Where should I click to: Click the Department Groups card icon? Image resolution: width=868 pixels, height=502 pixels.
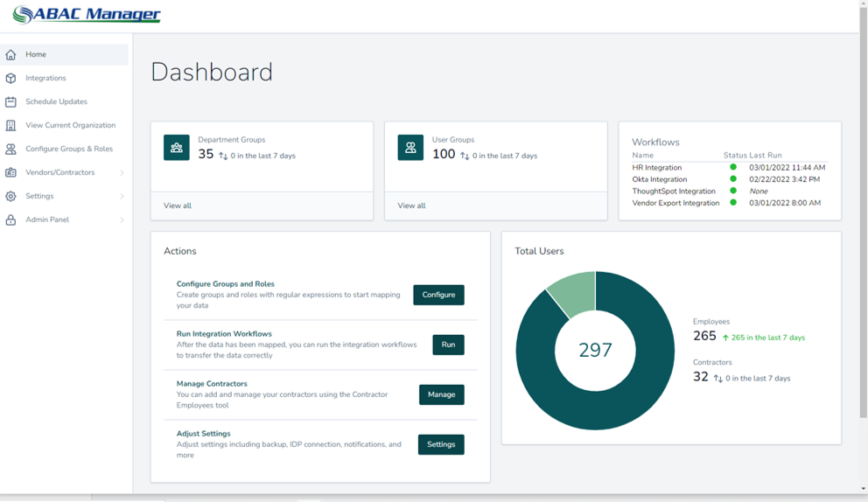pyautogui.click(x=177, y=148)
